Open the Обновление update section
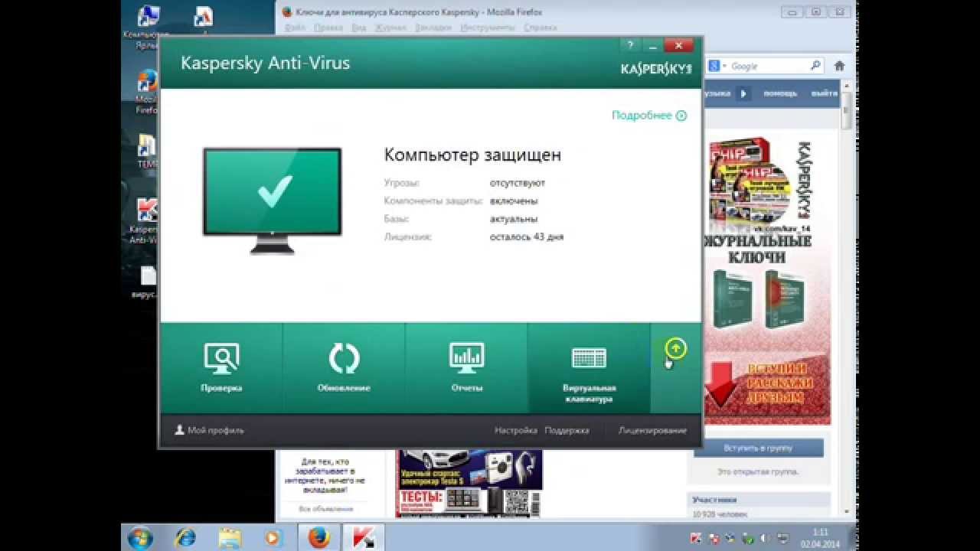This screenshot has height=551, width=980. tap(344, 368)
